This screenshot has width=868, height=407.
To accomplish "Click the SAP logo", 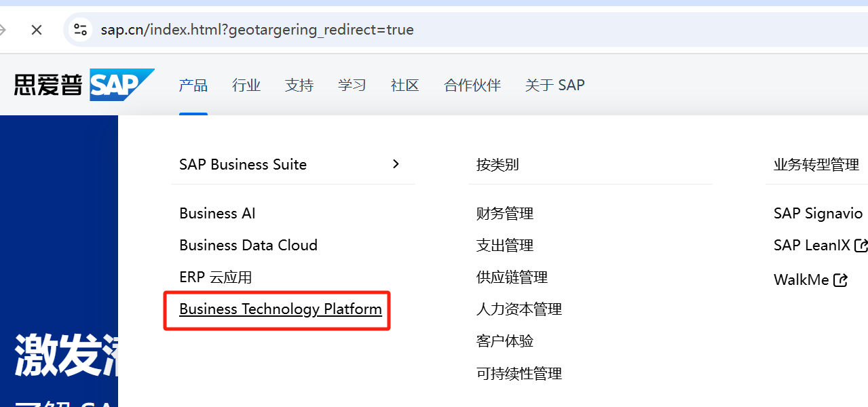I will coord(122,85).
